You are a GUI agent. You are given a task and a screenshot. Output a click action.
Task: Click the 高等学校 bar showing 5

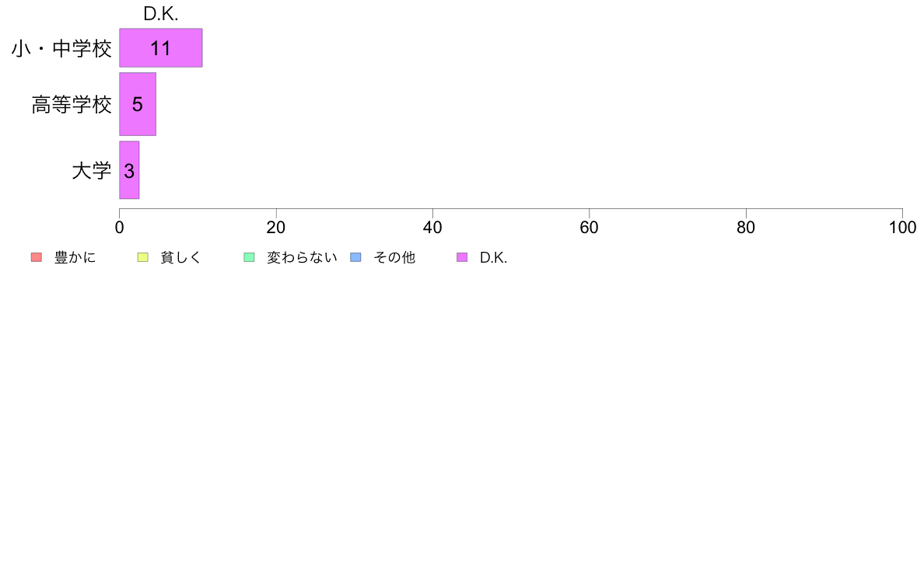point(138,104)
